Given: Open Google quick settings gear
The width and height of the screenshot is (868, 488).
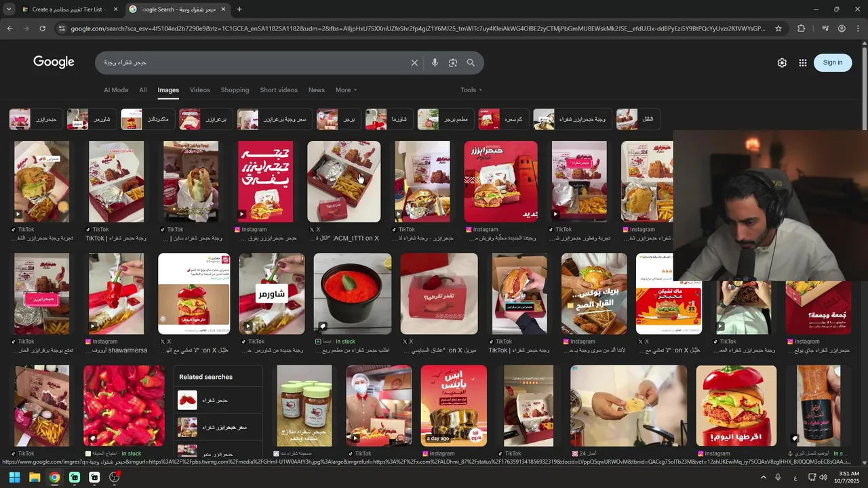Looking at the screenshot, I should (782, 62).
